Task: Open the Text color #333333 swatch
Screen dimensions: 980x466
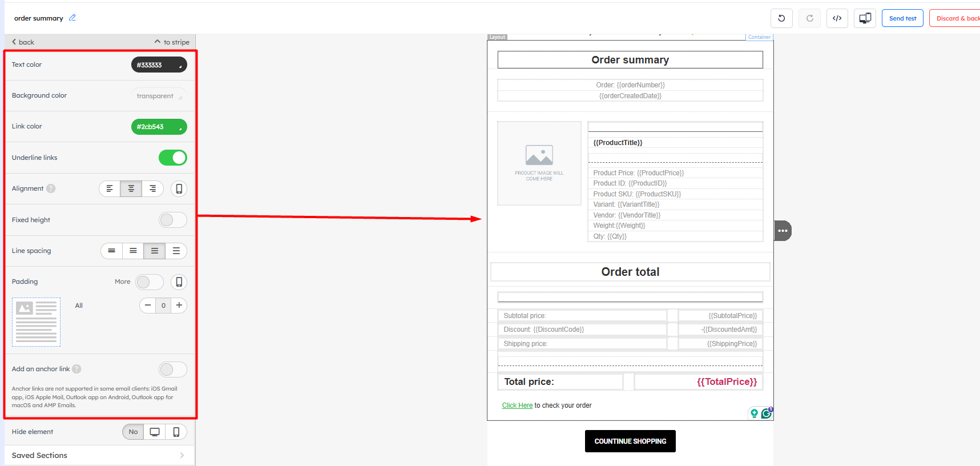Action: [x=159, y=65]
